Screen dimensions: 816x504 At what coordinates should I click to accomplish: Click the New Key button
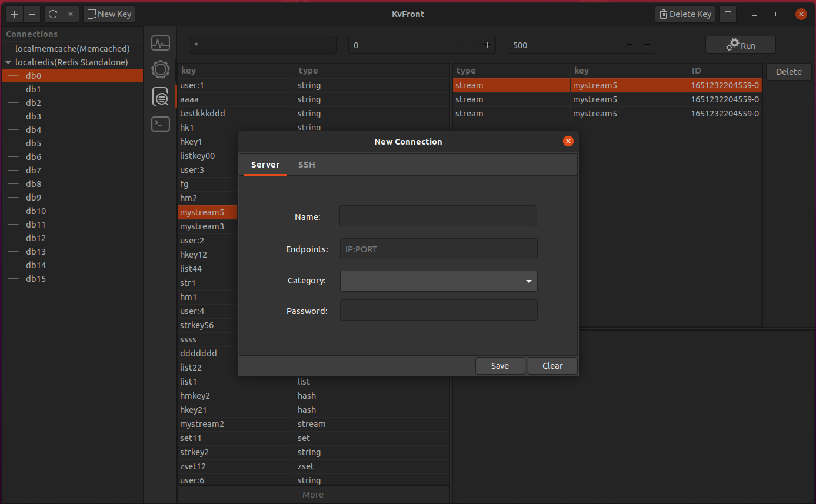click(x=109, y=14)
